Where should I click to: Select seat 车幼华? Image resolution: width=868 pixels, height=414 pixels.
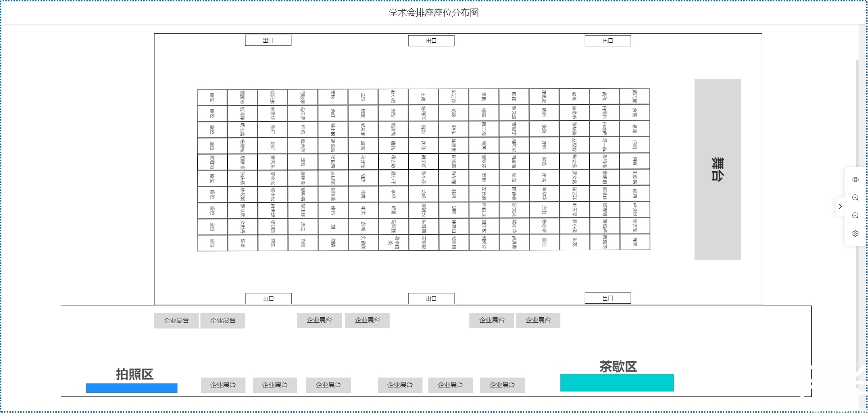point(544,194)
